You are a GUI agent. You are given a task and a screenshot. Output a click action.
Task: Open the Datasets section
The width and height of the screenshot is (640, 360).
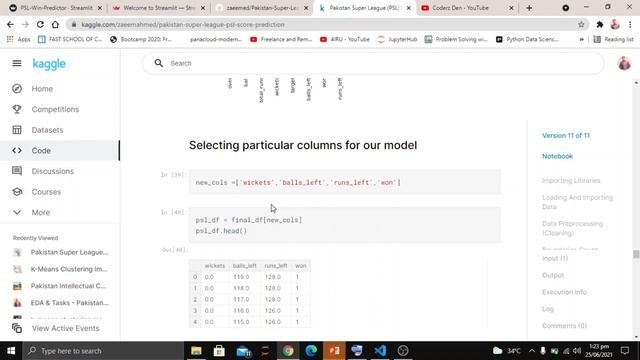coord(47,130)
